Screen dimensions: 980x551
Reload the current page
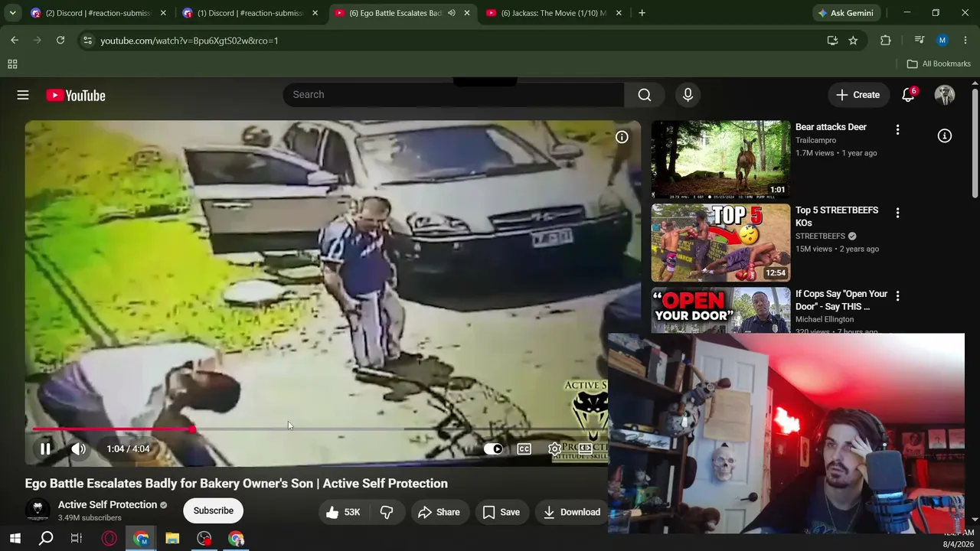[x=60, y=41]
